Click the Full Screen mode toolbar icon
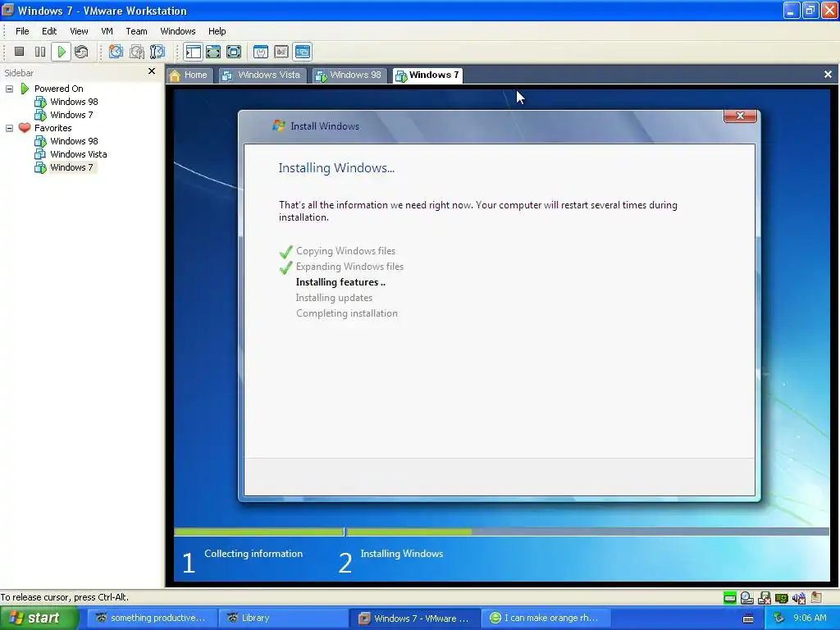The width and height of the screenshot is (840, 630). 234,52
